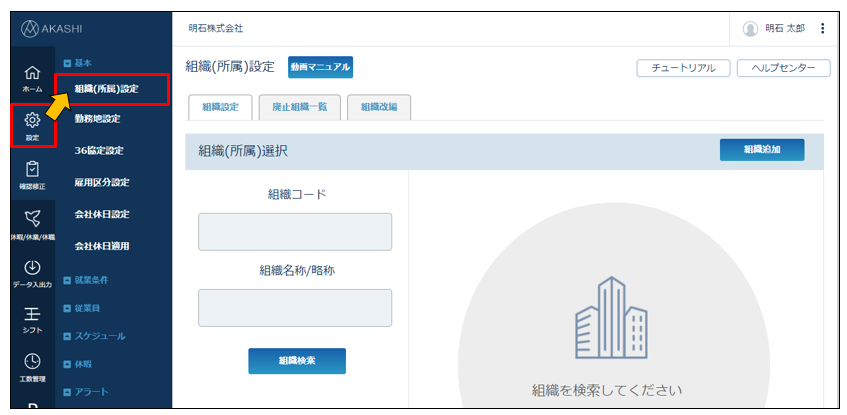Expand the 従業員 section
The image size is (847, 415).
[82, 309]
